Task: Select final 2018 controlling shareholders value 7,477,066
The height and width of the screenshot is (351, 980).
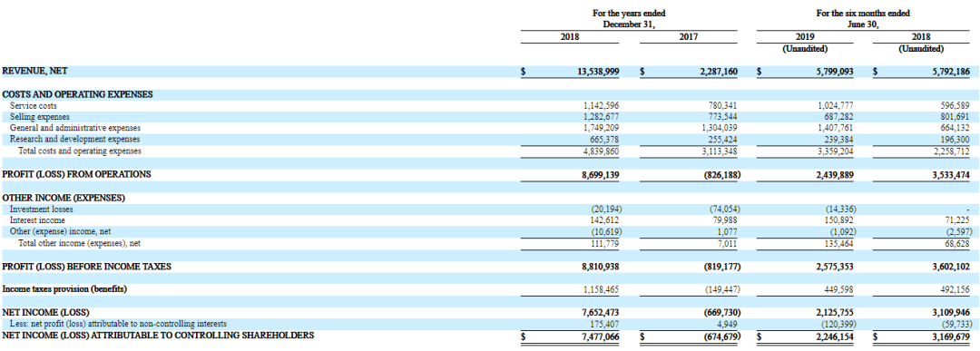Action: click(x=600, y=336)
